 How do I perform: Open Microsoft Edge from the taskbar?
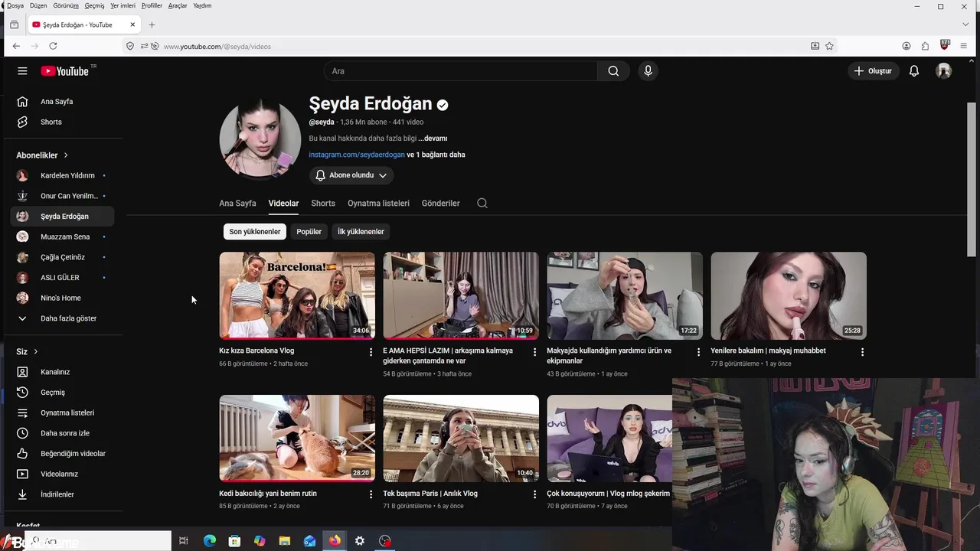click(209, 540)
